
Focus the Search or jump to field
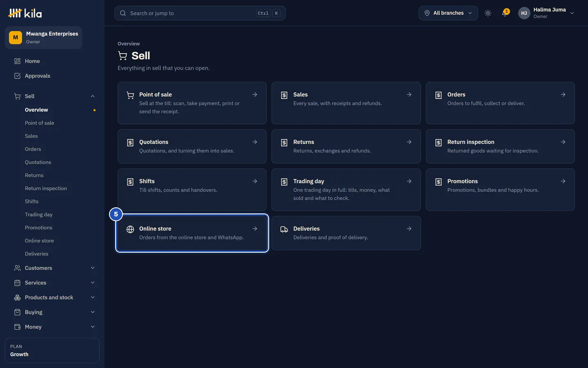pyautogui.click(x=200, y=13)
